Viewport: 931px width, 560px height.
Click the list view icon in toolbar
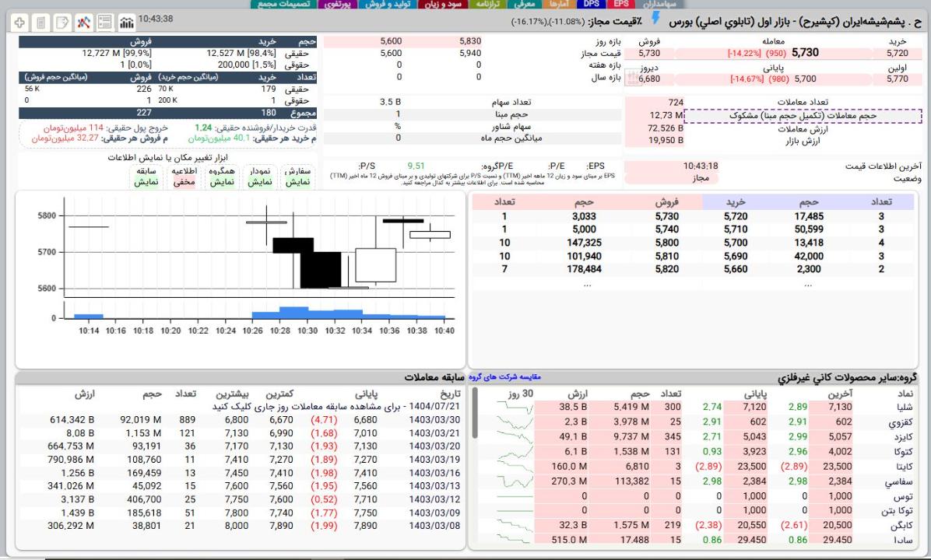(x=105, y=23)
